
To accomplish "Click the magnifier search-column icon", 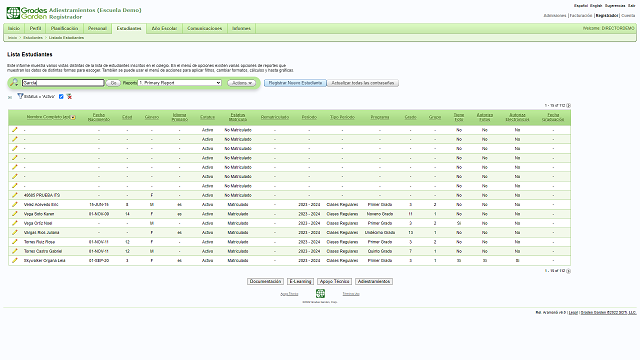I will pos(14,82).
